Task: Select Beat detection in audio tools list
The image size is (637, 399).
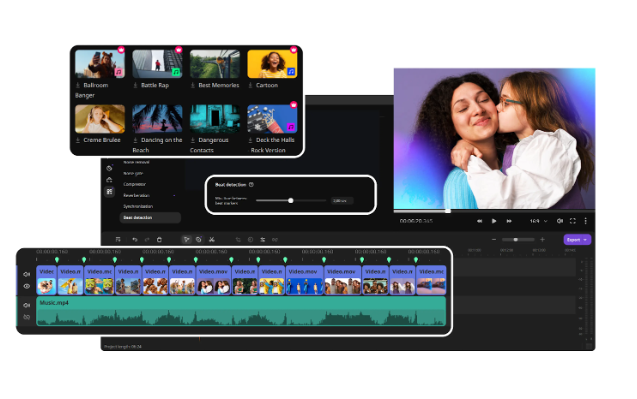Action: (x=150, y=218)
